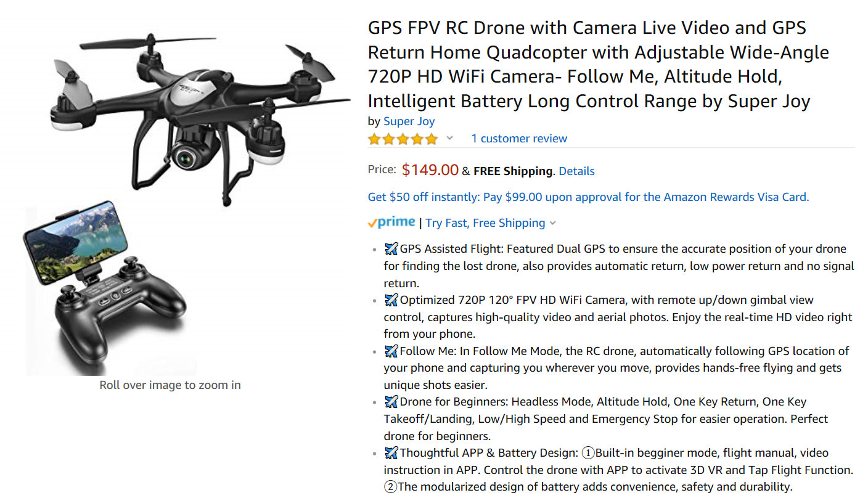The width and height of the screenshot is (868, 498).
Task: Click the airplane icon beside Thoughtful APP
Action: [391, 453]
